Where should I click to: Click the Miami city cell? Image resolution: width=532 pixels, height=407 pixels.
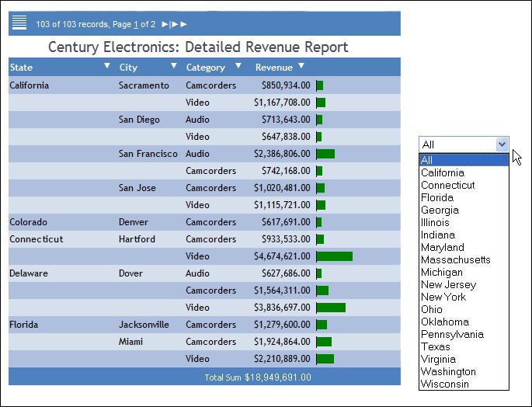click(130, 342)
